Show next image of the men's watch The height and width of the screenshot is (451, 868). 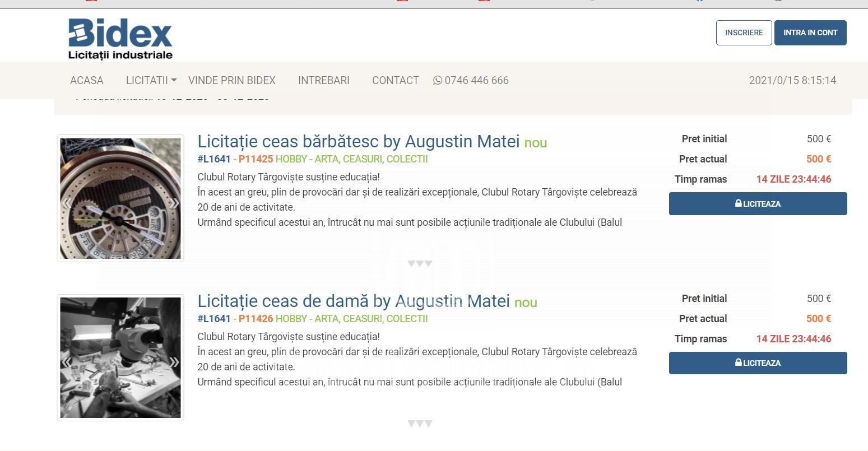174,203
